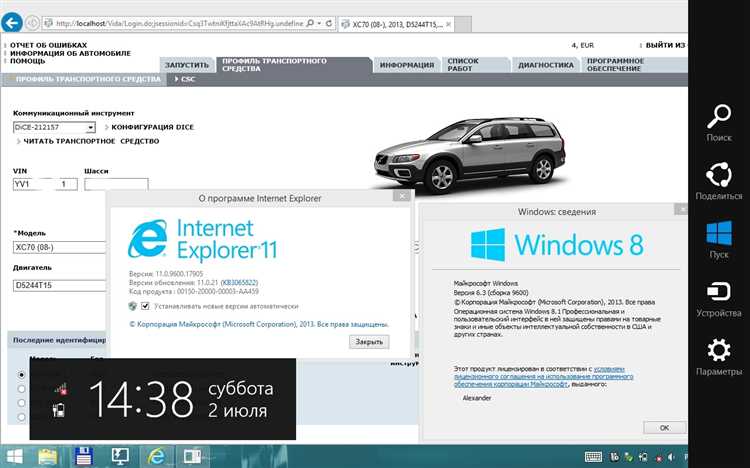
Task: Refresh the page with the reload icon
Action: coord(329,23)
